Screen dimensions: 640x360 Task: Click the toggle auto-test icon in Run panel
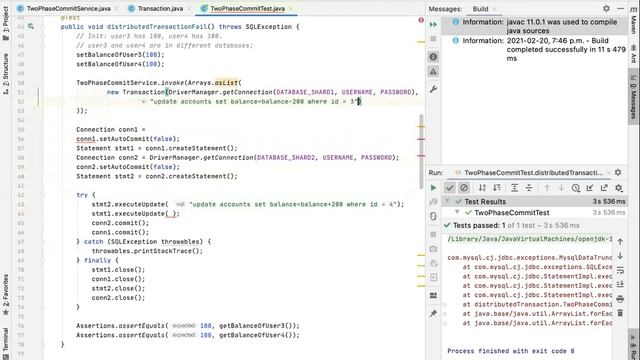[x=433, y=216]
